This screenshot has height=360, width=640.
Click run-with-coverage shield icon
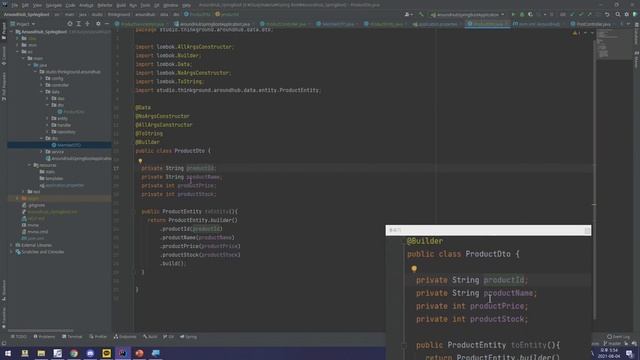[x=530, y=14]
